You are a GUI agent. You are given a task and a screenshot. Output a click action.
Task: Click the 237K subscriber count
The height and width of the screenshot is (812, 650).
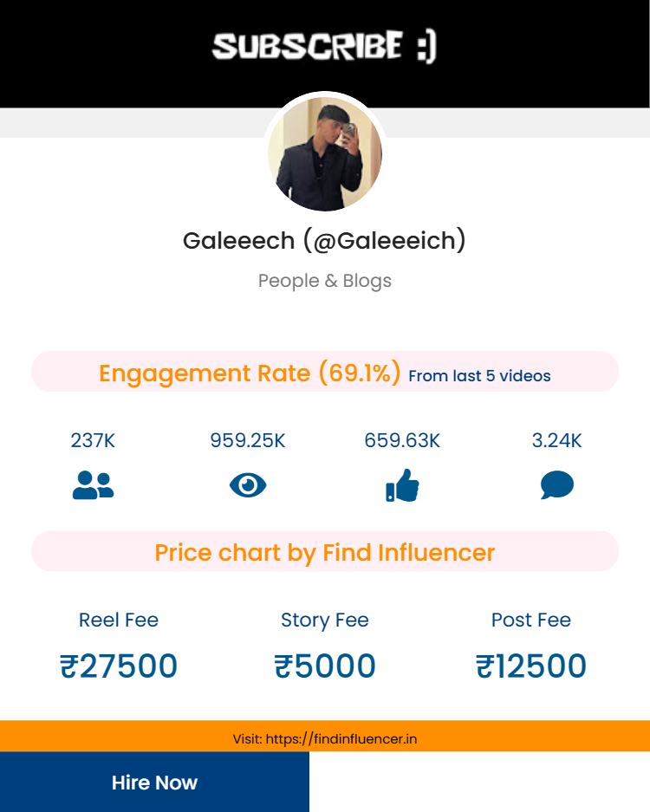(93, 440)
